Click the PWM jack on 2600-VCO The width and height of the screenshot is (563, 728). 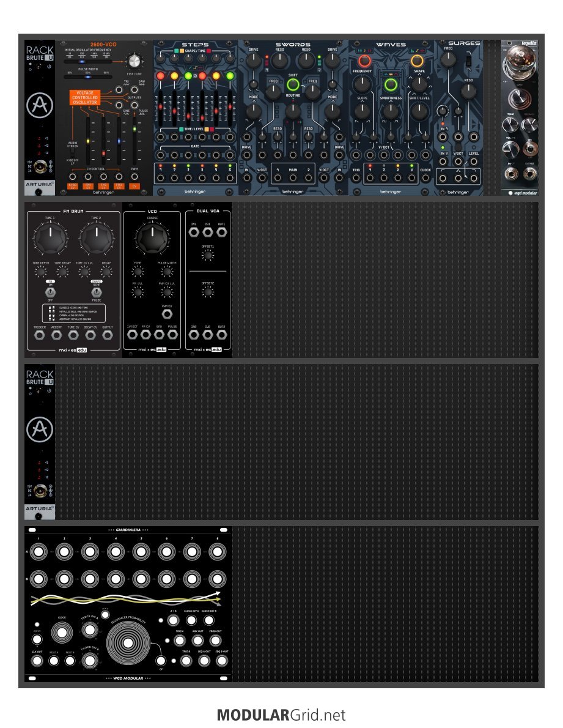coord(134,176)
